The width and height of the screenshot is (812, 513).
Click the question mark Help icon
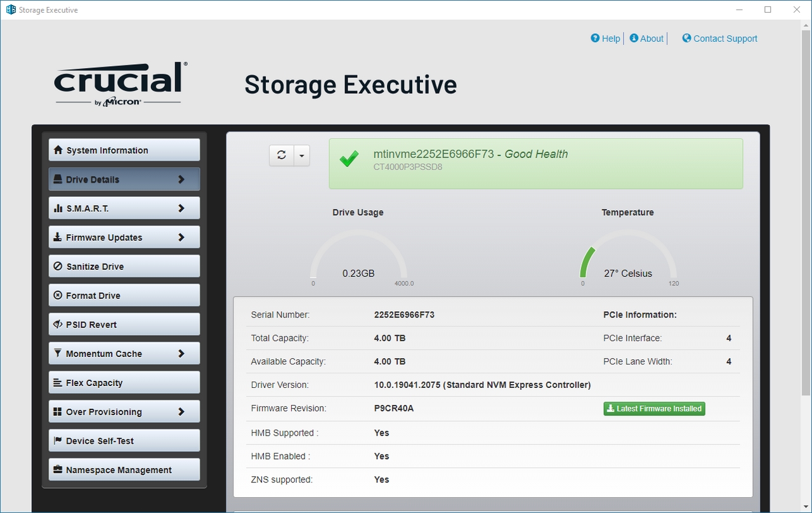tap(595, 38)
